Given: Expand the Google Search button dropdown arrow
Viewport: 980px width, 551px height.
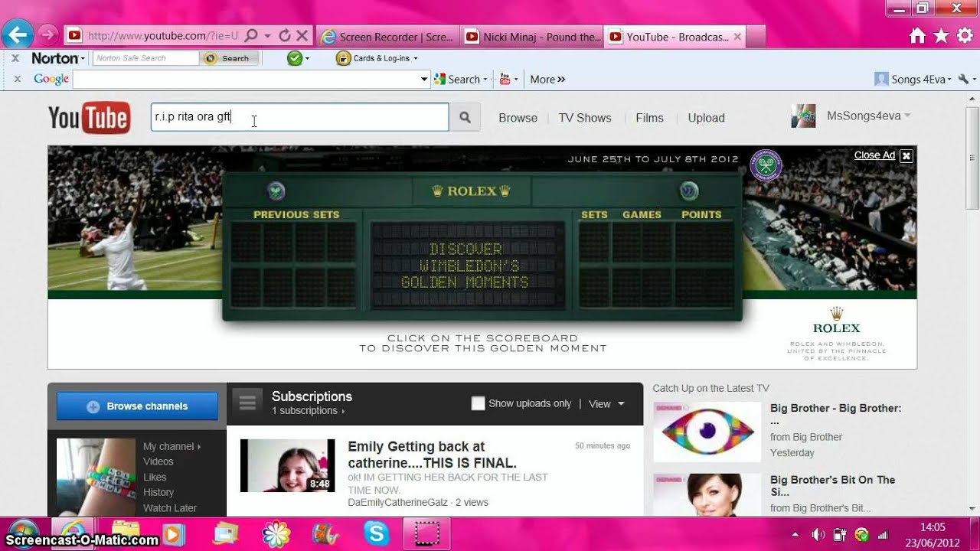Looking at the screenshot, I should click(485, 80).
